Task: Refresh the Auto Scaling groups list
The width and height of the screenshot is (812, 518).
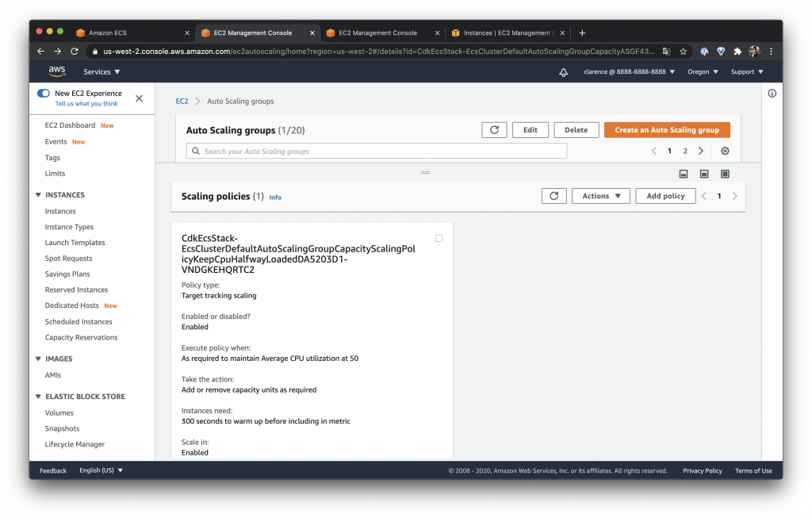Action: [494, 130]
